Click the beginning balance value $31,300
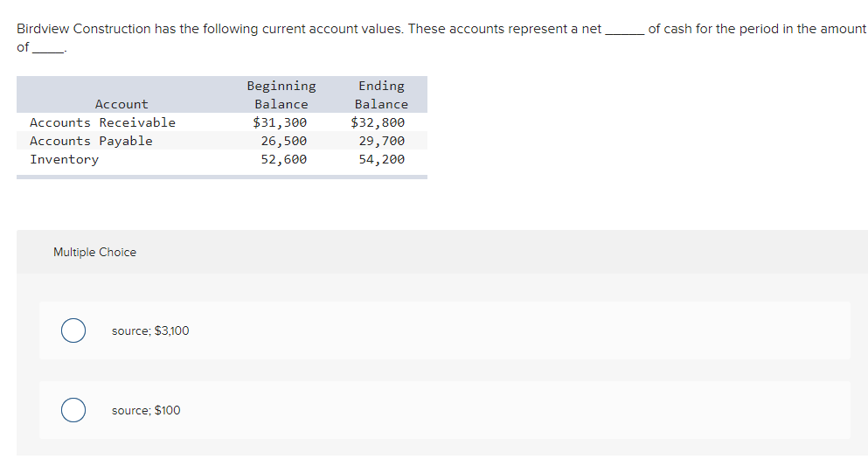 [280, 122]
